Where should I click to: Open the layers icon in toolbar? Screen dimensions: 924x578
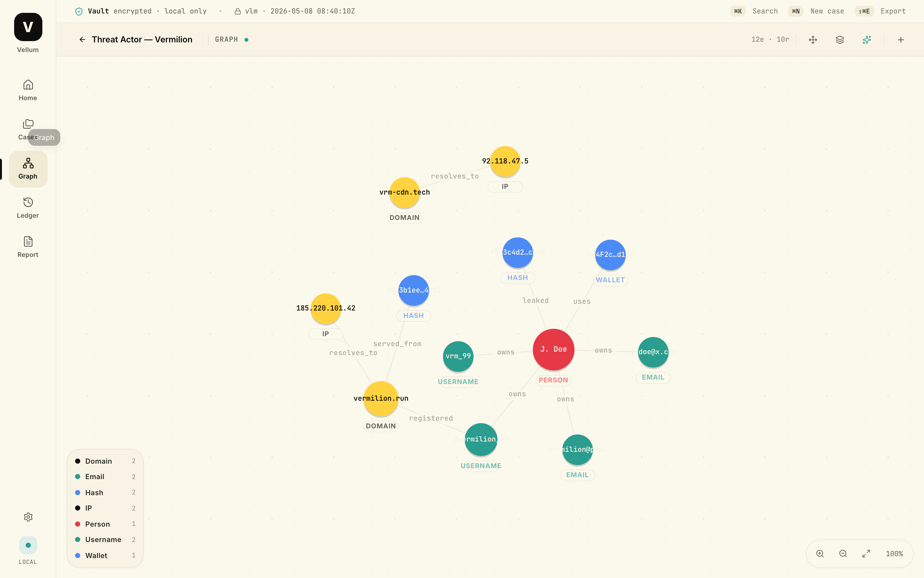tap(840, 40)
